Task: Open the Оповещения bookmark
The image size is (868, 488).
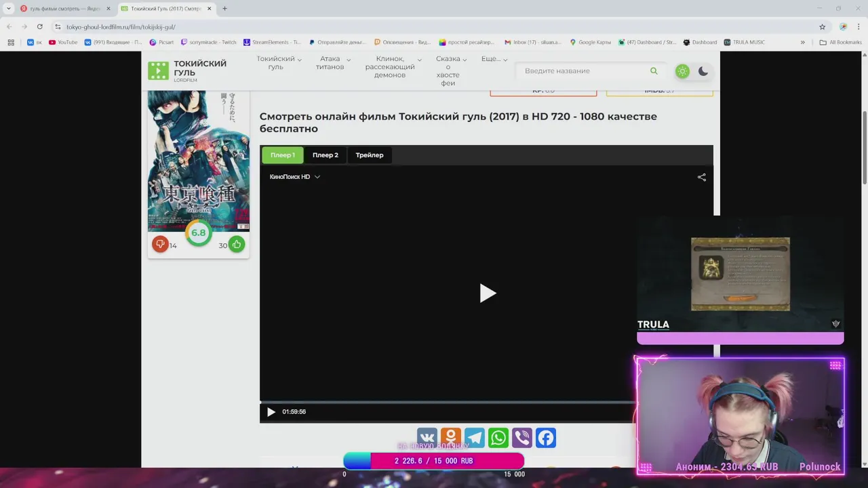Action: point(403,42)
